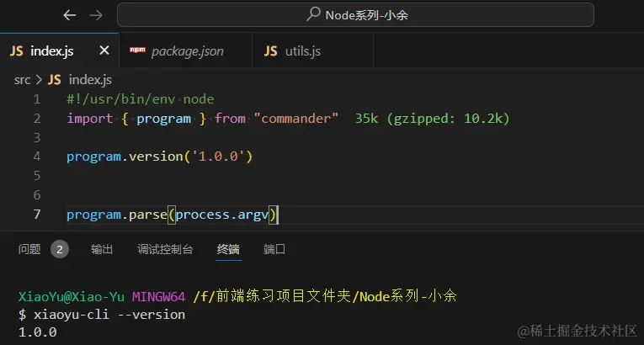Click the XiaoYu@Xiao-Yu terminal prompt user
644x345 pixels.
72,296
